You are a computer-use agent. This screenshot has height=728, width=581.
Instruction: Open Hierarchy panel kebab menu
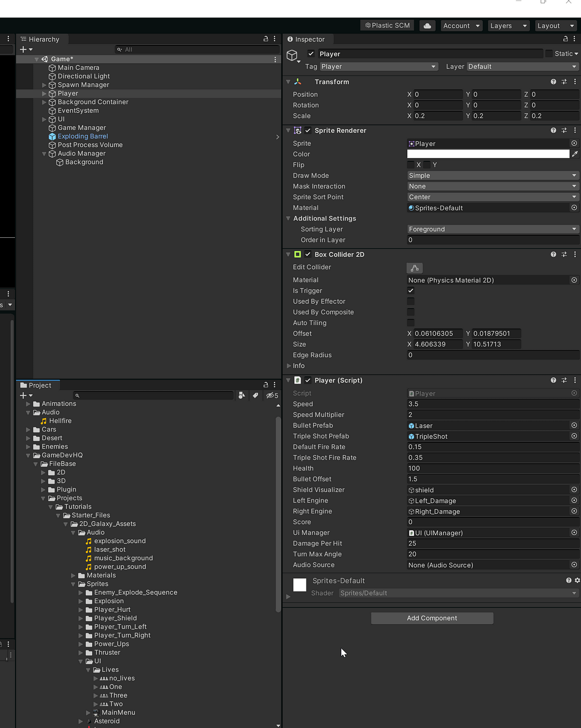pos(275,39)
